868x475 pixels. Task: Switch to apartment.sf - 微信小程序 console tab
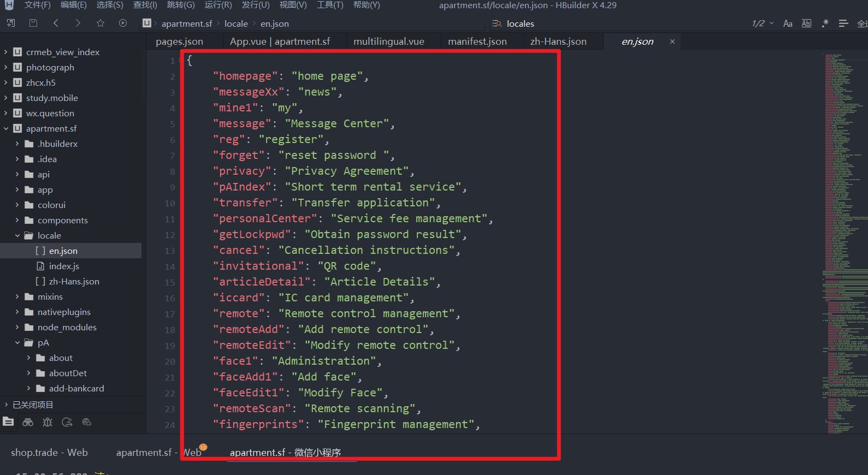click(x=285, y=452)
